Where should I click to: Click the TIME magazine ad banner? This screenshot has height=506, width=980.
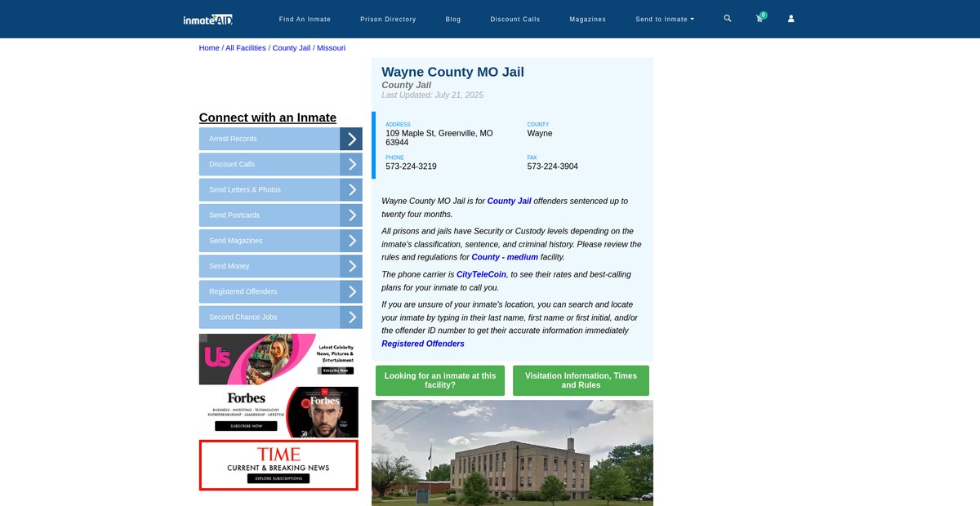(x=278, y=465)
